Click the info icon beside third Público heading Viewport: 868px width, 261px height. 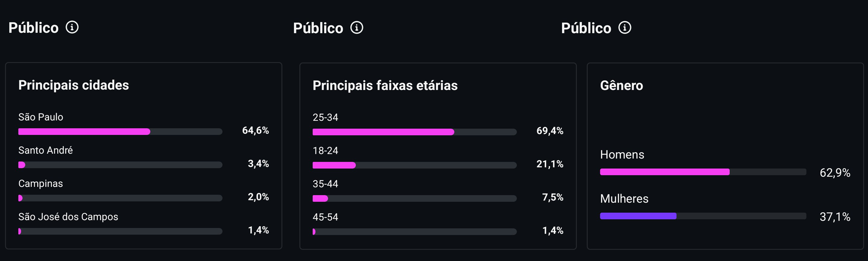[x=625, y=28]
